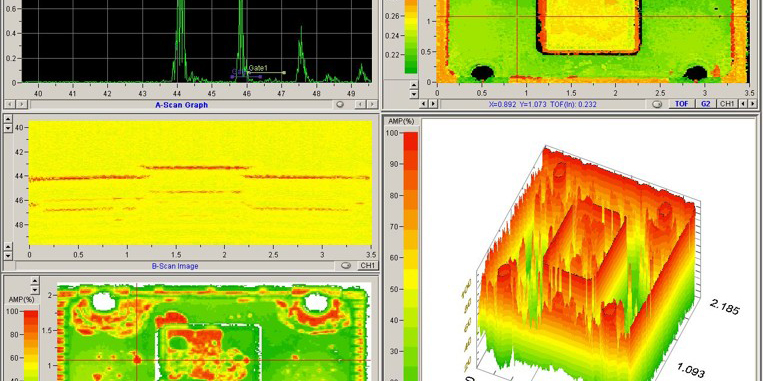The image size is (763, 381).
Task: Toggle CH1 channel button in TOF panel
Action: pos(727,104)
